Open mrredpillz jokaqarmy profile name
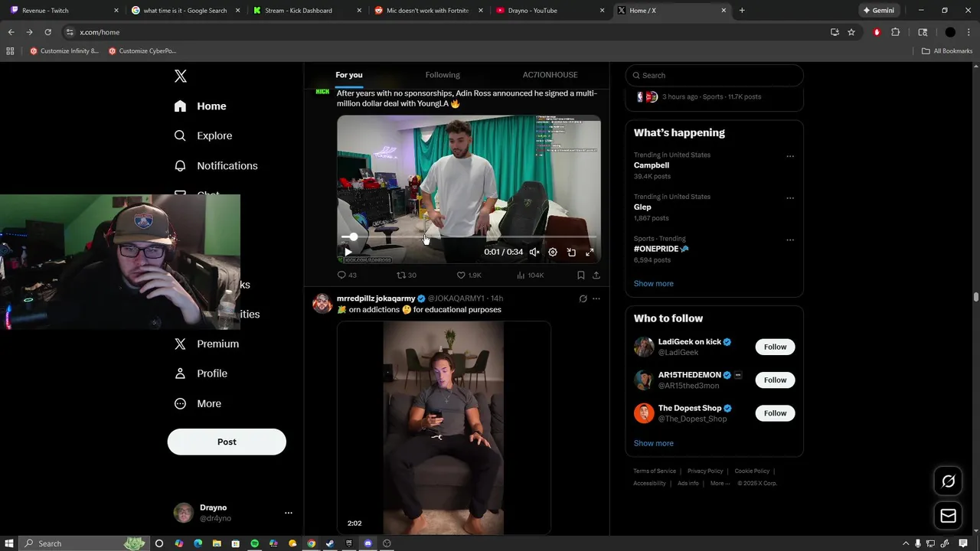 pos(376,298)
